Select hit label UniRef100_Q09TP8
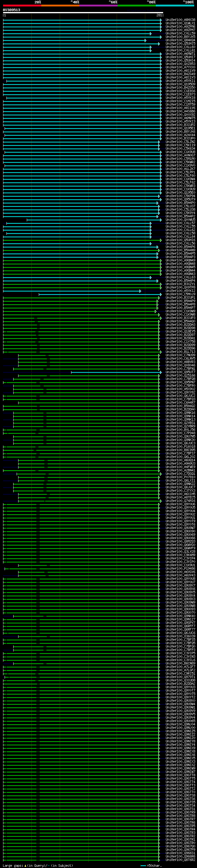Image resolution: width=197 pixels, height=868 pixels. point(180,287)
